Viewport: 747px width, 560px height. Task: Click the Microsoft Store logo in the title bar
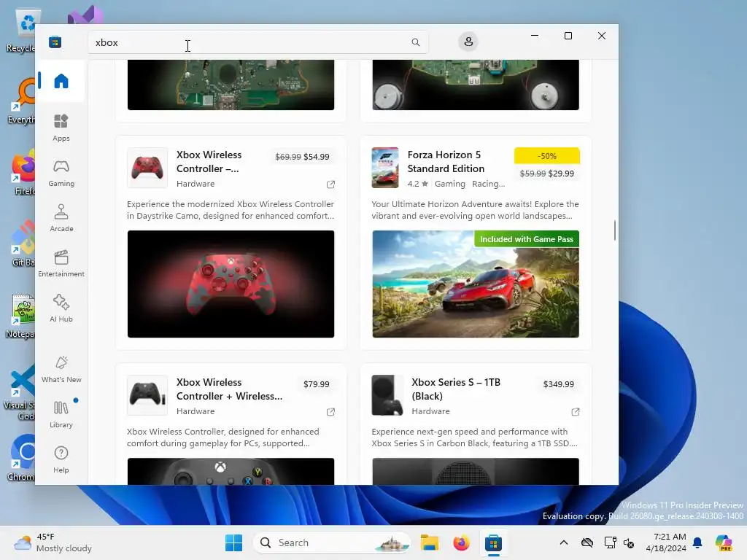pyautogui.click(x=55, y=42)
